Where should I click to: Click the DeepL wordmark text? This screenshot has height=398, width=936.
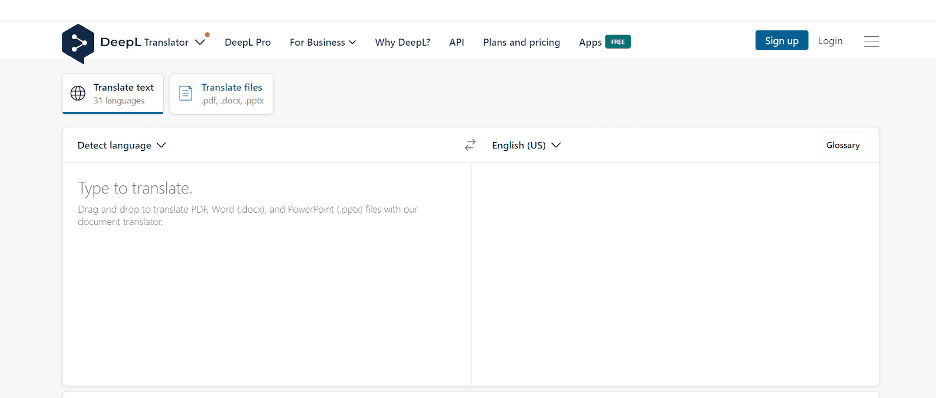pos(121,42)
